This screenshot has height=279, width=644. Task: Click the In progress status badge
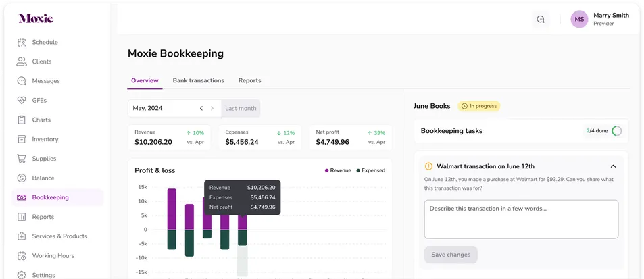(479, 106)
